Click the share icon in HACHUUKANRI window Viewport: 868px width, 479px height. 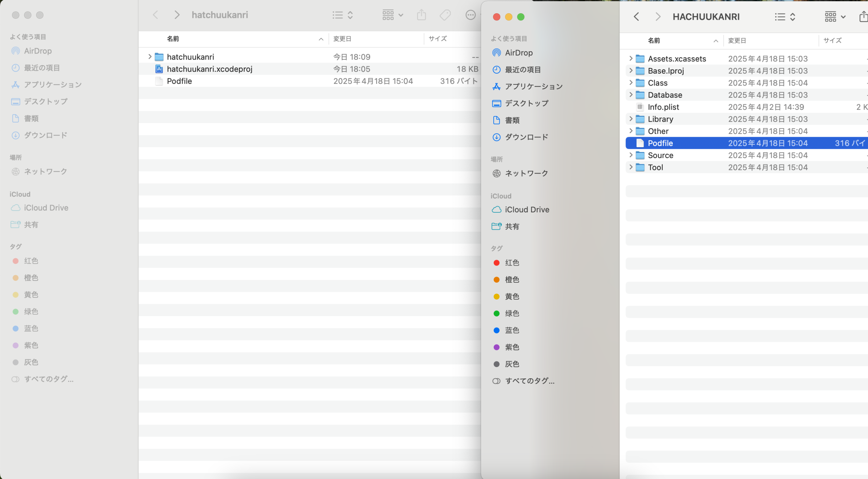click(863, 16)
